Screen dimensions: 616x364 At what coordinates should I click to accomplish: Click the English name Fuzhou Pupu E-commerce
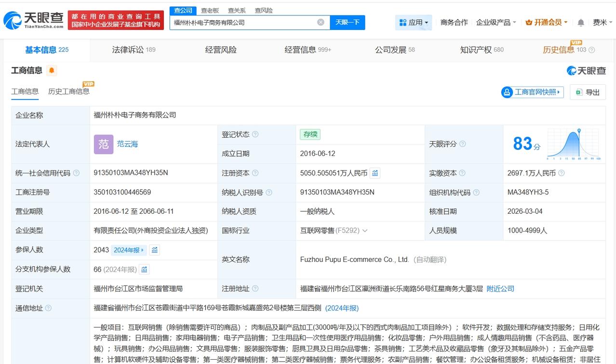[x=354, y=260]
